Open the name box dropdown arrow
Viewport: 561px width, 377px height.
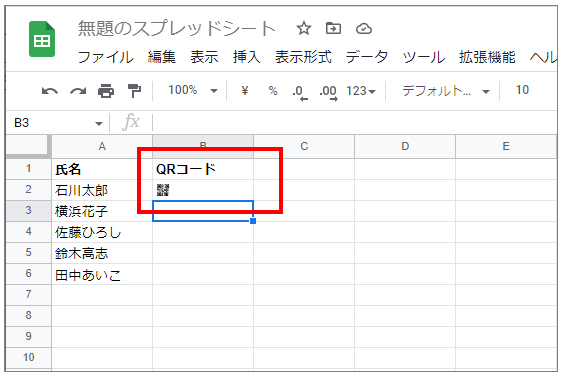tap(99, 124)
